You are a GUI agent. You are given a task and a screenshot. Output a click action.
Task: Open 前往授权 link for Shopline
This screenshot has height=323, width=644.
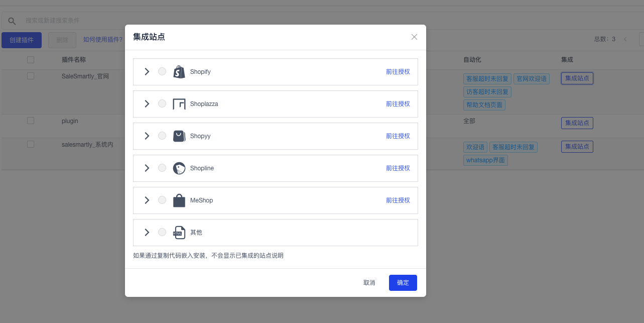coord(398,168)
